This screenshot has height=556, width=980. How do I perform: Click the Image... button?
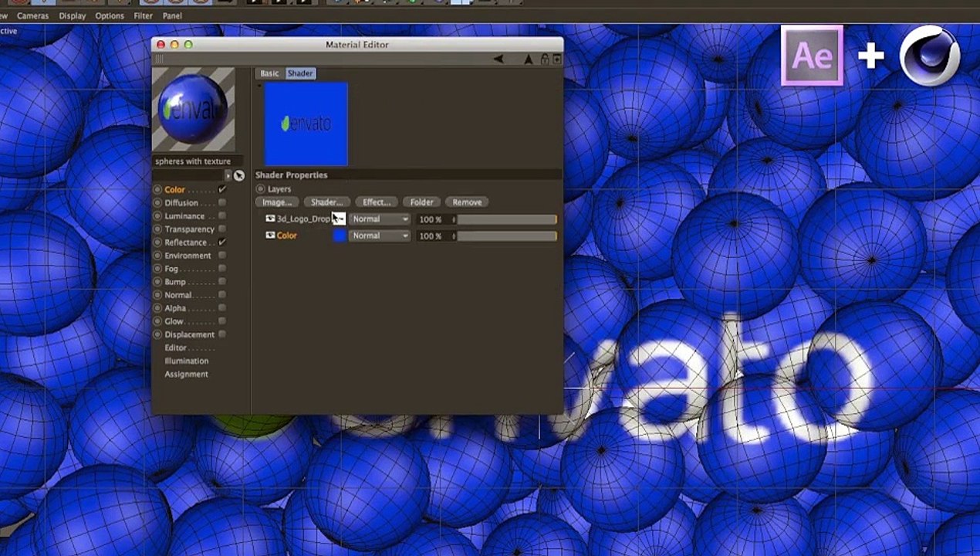tap(277, 202)
